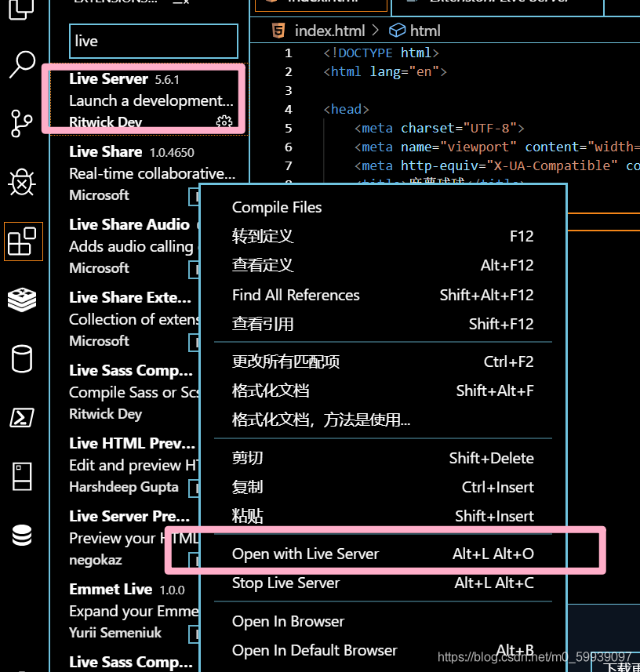Select the Live Server extension entry
640x672 pixels.
click(149, 100)
